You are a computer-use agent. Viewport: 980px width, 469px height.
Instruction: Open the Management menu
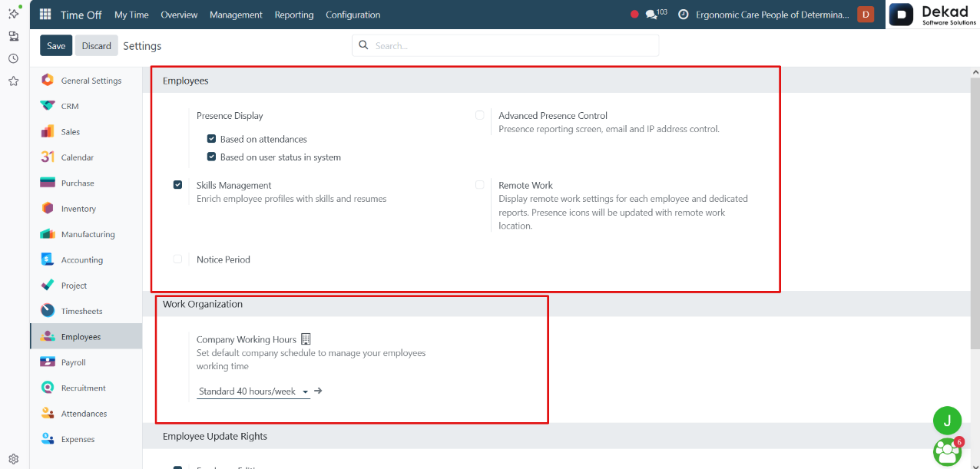coord(236,15)
